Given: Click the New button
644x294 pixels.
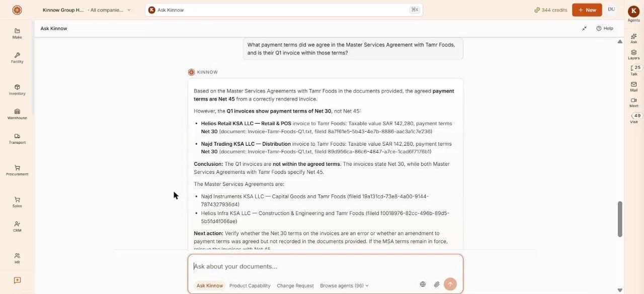Looking at the screenshot, I should 587,10.
